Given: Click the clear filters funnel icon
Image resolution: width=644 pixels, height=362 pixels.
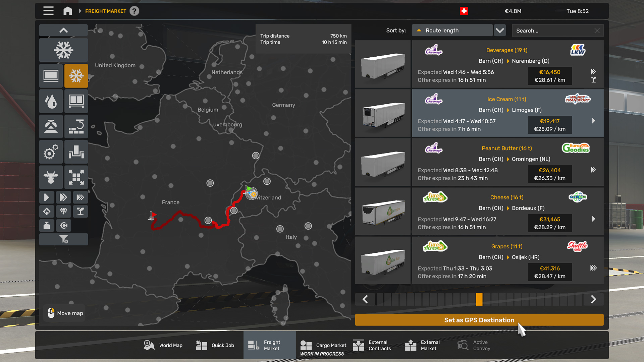Looking at the screenshot, I should (x=63, y=239).
